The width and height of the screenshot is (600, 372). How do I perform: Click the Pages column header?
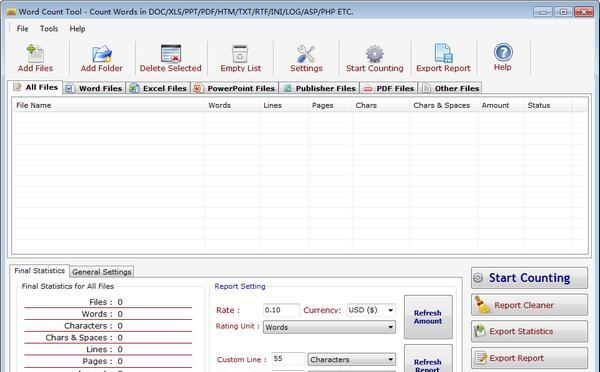coord(330,105)
